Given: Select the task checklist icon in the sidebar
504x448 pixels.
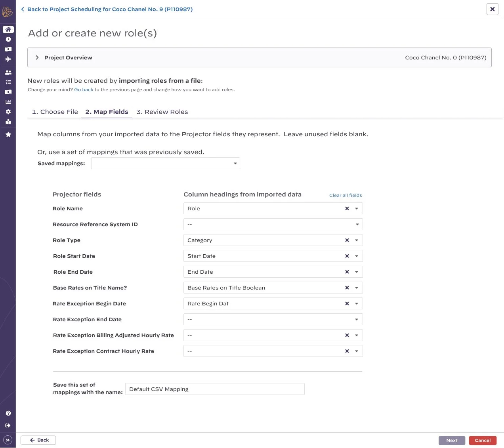Looking at the screenshot, I should pos(8,82).
